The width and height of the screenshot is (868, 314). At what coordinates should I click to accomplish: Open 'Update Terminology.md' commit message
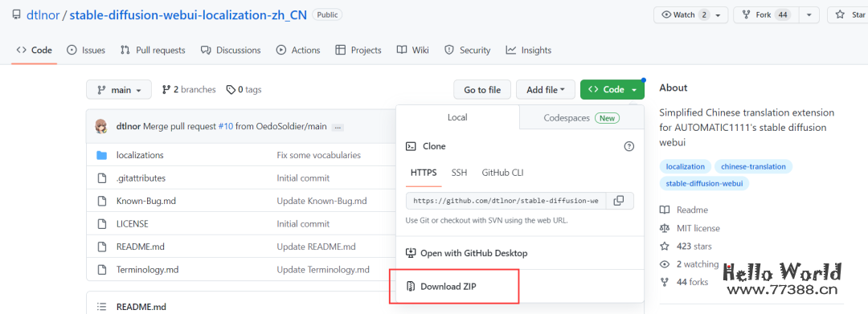click(x=323, y=270)
